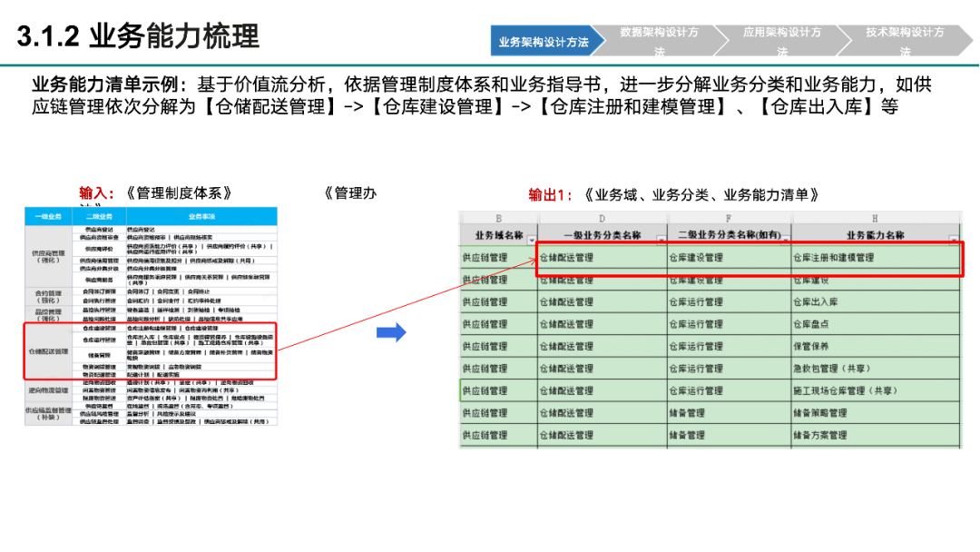Select column header D in the spreadsheet
This screenshot has width=980, height=552.
[602, 218]
